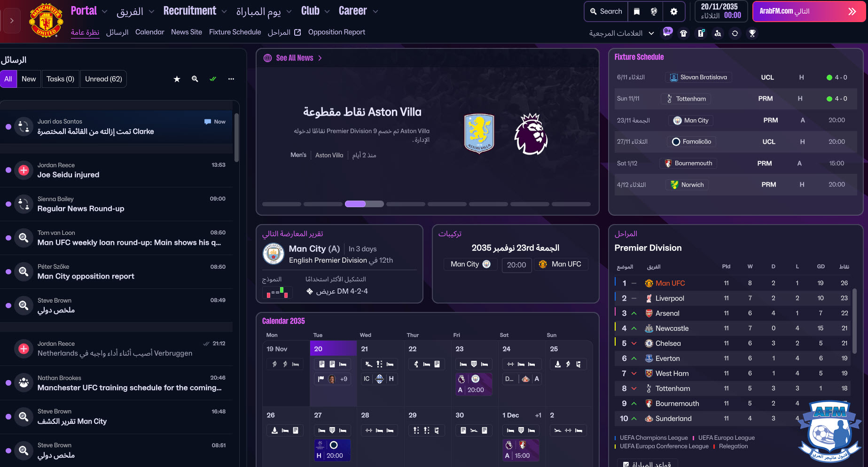Viewport: 868px width, 467px height.
Task: Click the first news carousel indicator bar
Action: tap(282, 204)
